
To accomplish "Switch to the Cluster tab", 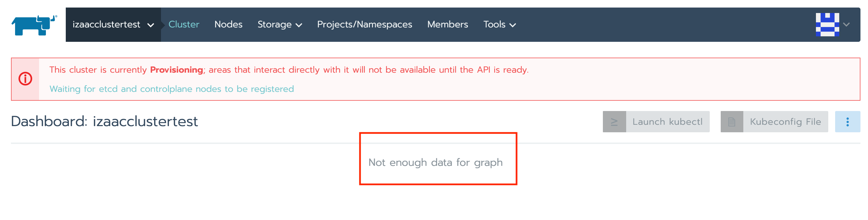I will coord(184,24).
